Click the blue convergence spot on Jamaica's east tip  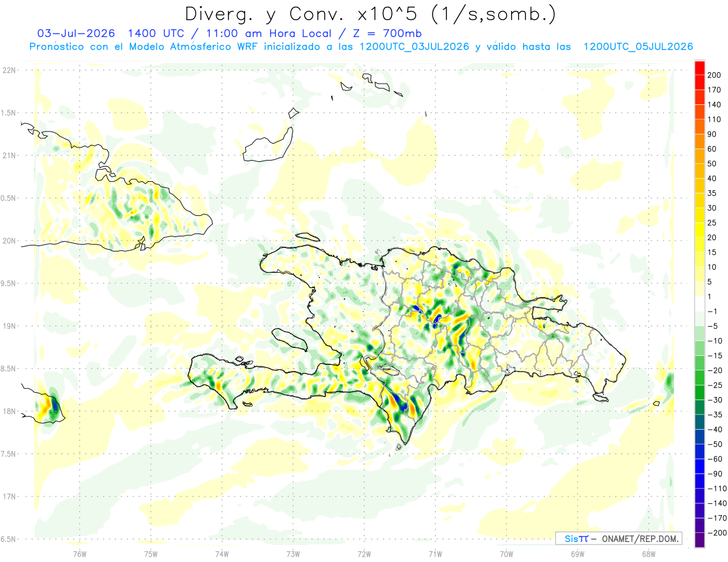(55, 404)
